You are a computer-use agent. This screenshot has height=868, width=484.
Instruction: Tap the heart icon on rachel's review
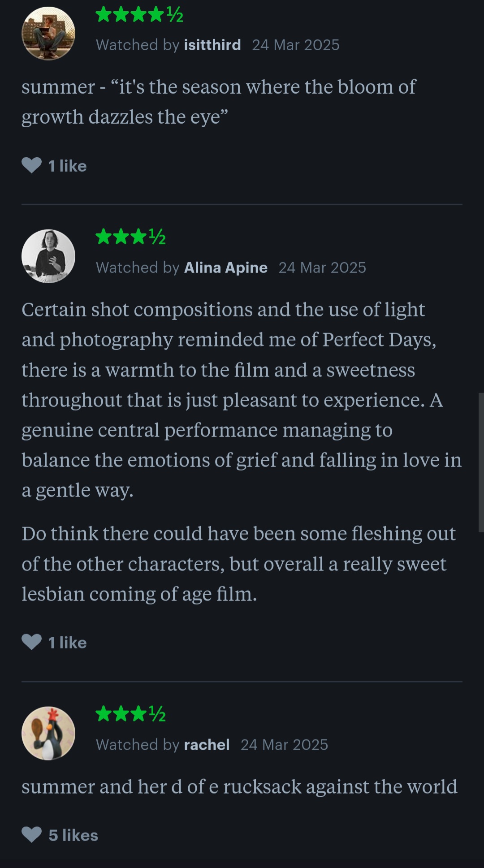tap(31, 835)
